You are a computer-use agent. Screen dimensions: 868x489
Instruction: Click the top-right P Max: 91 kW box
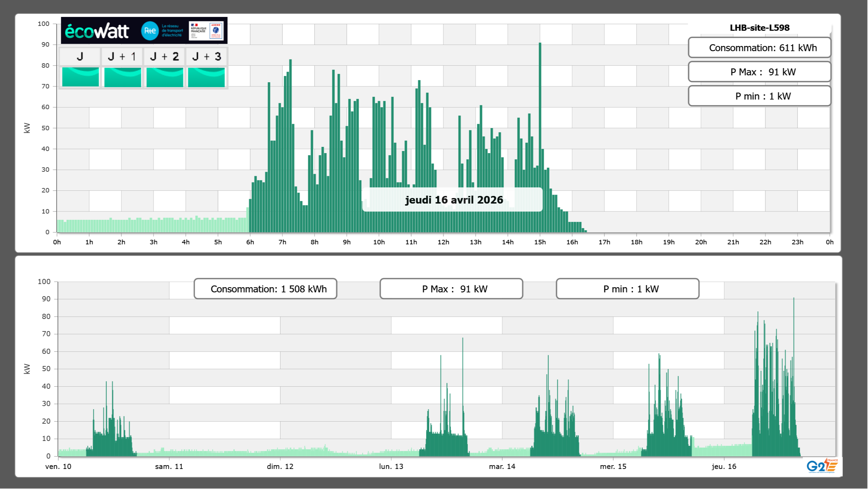coord(759,72)
